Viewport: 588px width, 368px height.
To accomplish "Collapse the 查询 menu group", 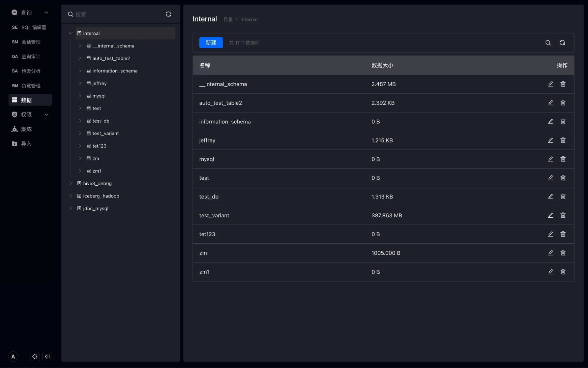I will (47, 13).
